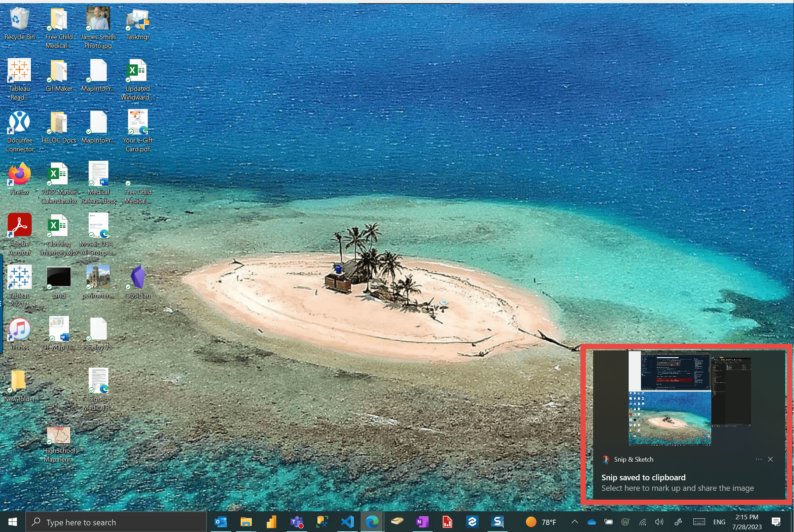The width and height of the screenshot is (794, 532).
Task: Show hidden system tray icons
Action: (574, 522)
